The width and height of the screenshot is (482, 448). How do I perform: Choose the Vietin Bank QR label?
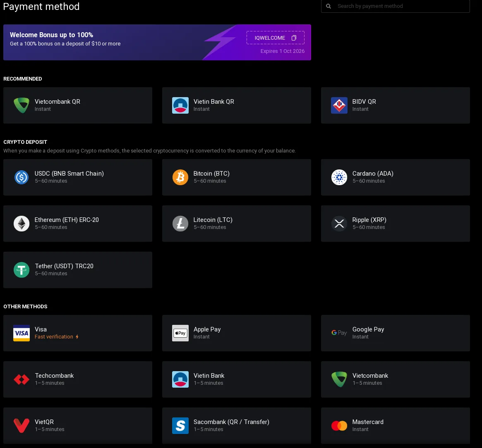tap(214, 102)
